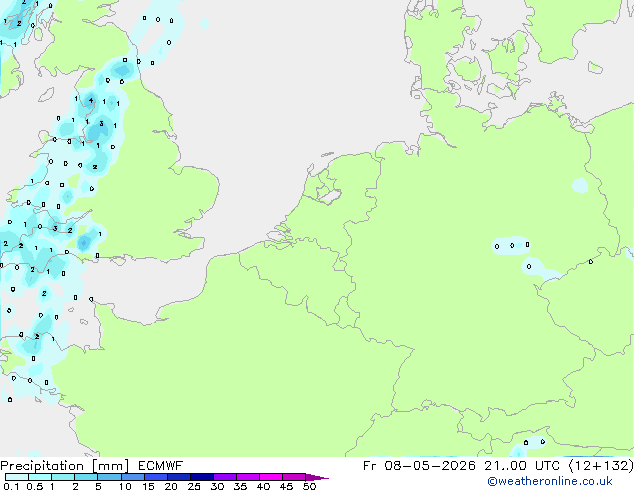Image resolution: width=634 pixels, height=490 pixels.
Task: Click the legend label '20'
Action: pyautogui.click(x=171, y=486)
